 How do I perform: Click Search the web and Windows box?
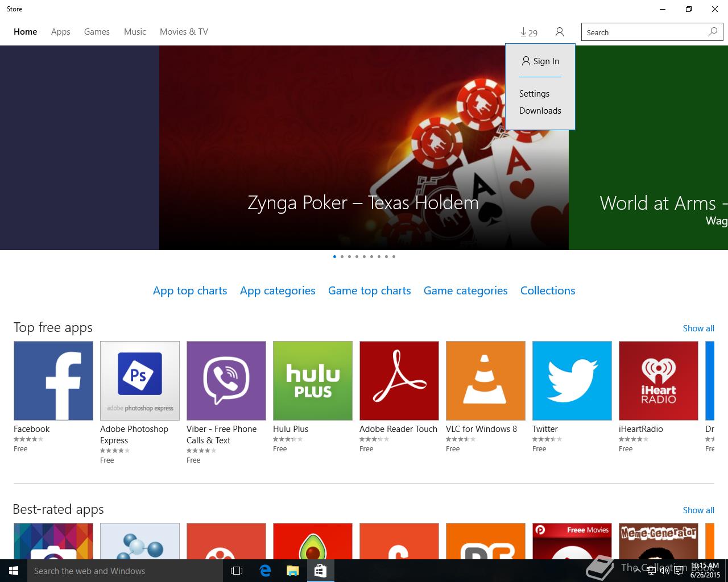125,571
